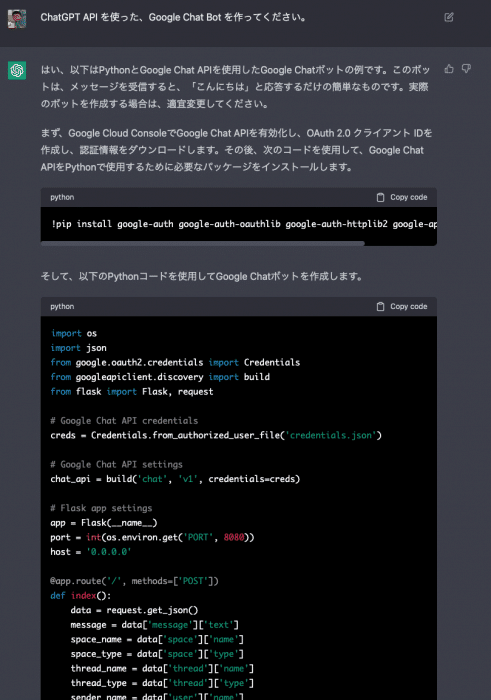
Task: Copy code of the Flask Python block
Action: click(402, 307)
